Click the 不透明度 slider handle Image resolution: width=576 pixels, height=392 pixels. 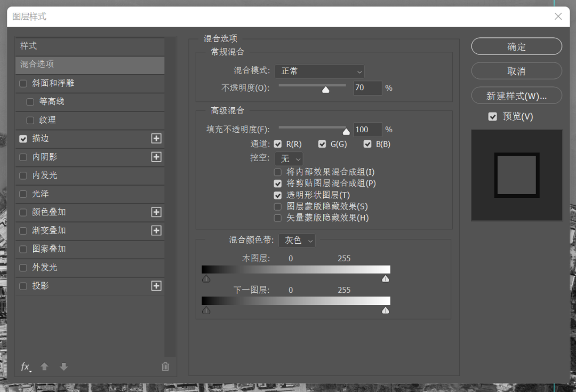pos(325,90)
